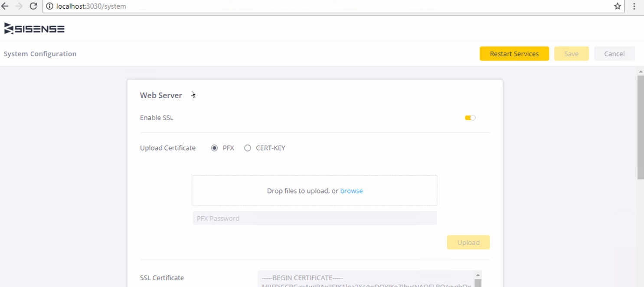
Task: Click the Cancel button
Action: coord(614,53)
